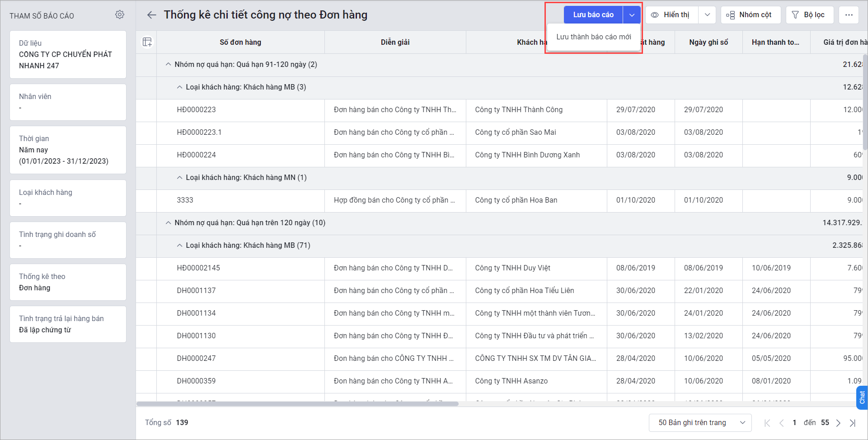Select the Thời gian parameter card
Image resolution: width=868 pixels, height=440 pixels.
(x=68, y=150)
